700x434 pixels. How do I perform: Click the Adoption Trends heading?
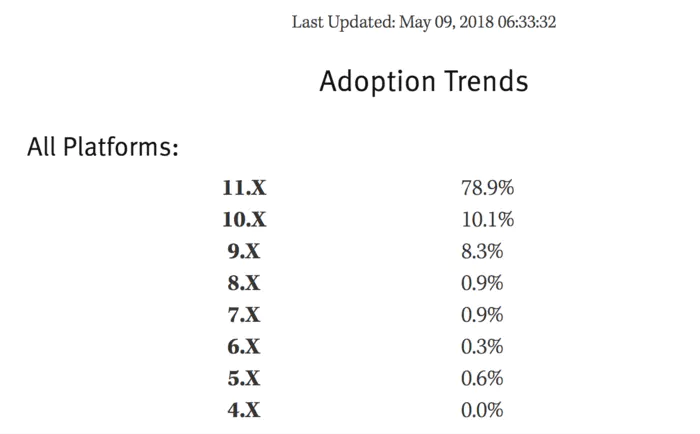pyautogui.click(x=423, y=81)
